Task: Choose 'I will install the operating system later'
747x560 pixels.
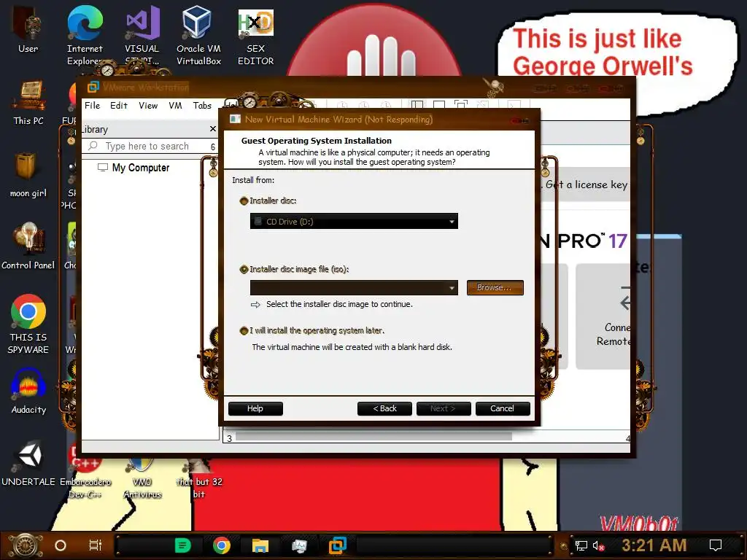Action: click(x=244, y=330)
